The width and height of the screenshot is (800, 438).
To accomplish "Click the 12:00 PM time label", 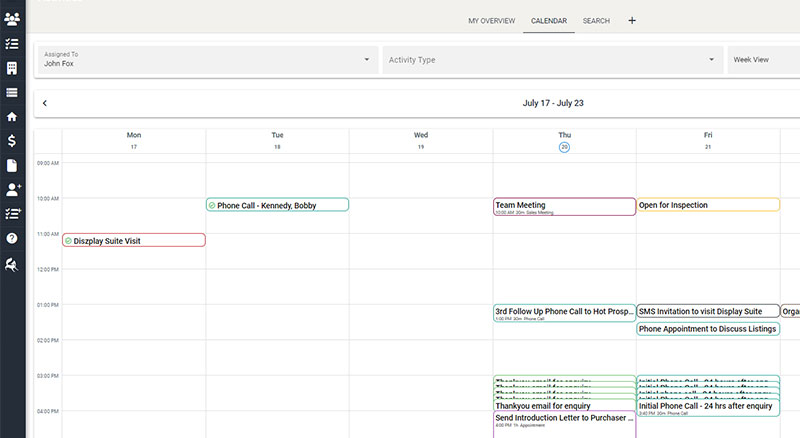I will [x=48, y=270].
